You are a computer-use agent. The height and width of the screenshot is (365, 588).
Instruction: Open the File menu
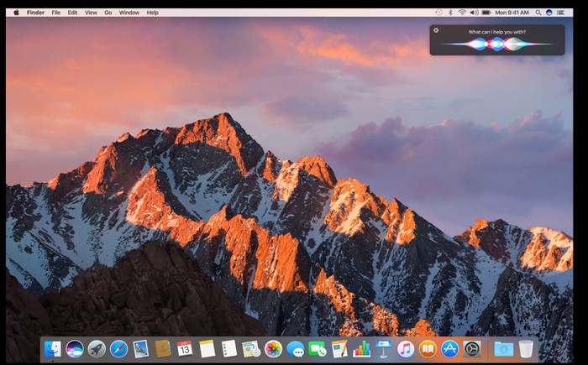pos(56,13)
